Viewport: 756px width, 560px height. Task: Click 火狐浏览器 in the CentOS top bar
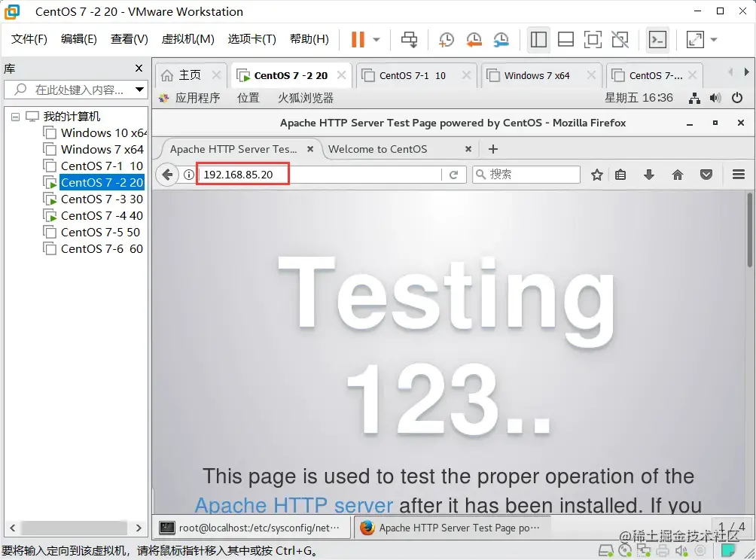(306, 99)
